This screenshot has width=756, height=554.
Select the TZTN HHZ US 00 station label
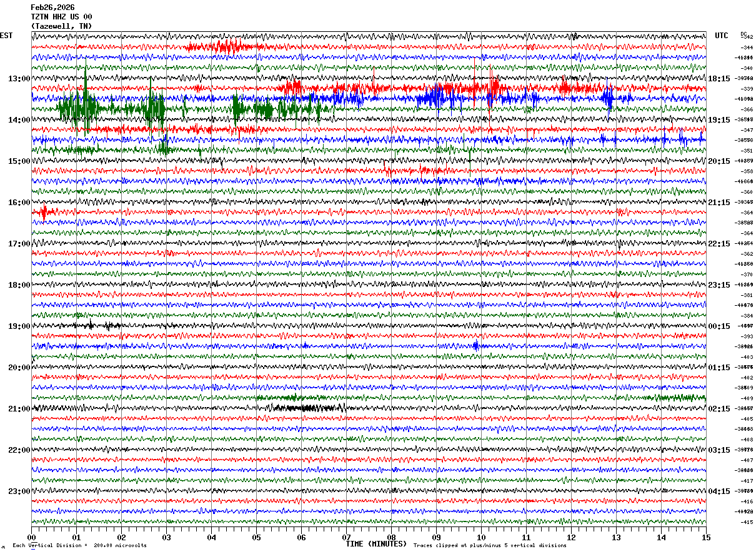(61, 17)
